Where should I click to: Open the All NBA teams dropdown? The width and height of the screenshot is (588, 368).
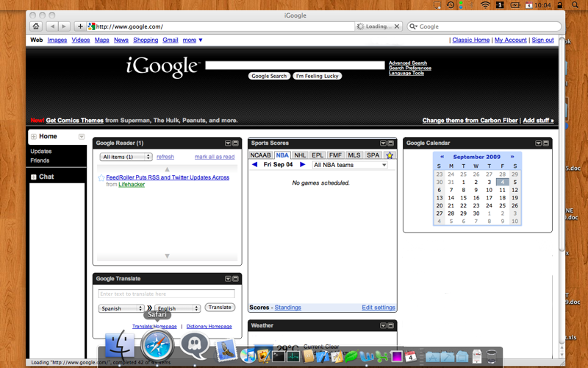pyautogui.click(x=350, y=165)
